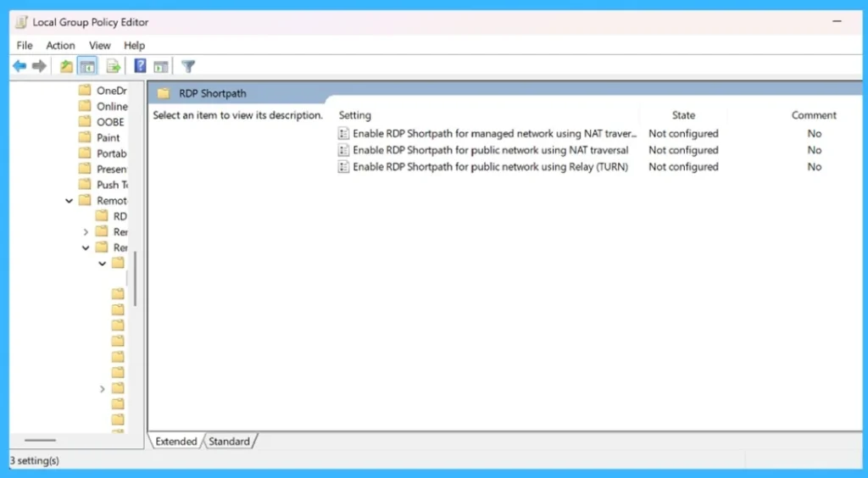868x478 pixels.
Task: Click the policy icon for public network NAT traversal
Action: (344, 150)
